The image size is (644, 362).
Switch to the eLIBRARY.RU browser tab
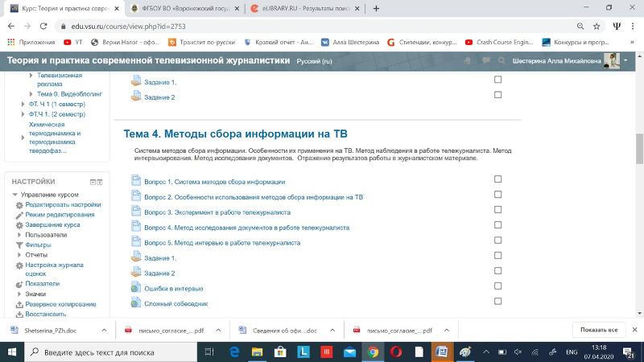pos(302,8)
